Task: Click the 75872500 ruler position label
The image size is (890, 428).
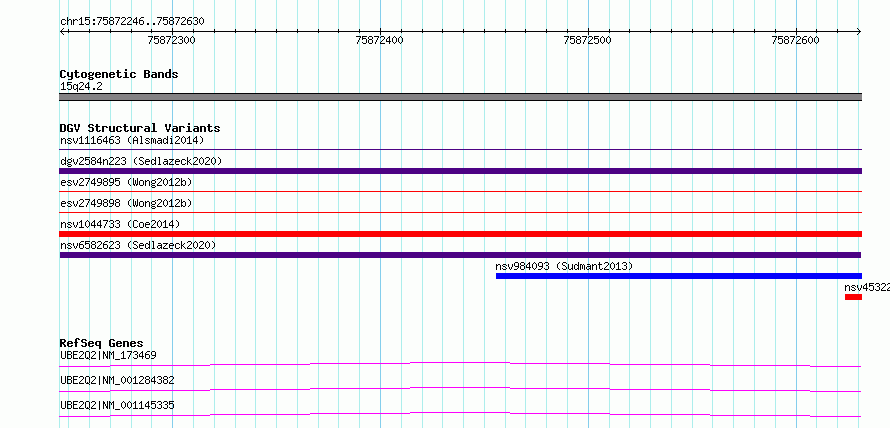Action: click(588, 40)
